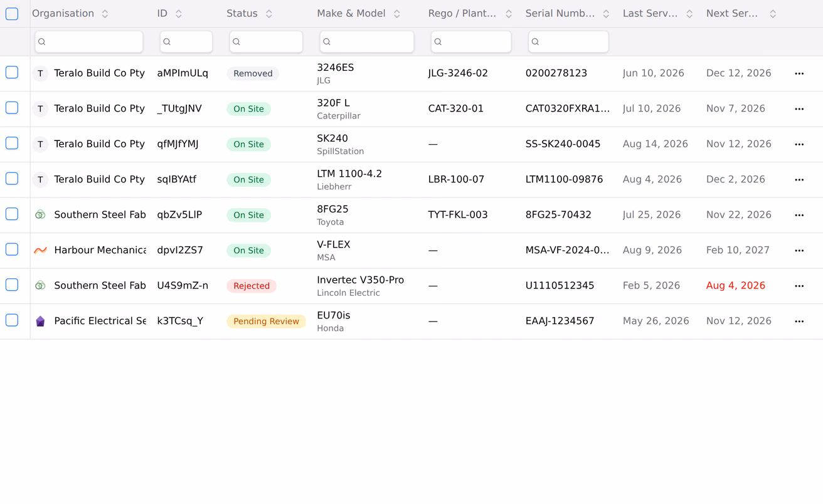Viewport: 823px width, 504px height.
Task: Click Southern Steel Fab logo in Invertec row
Action: tap(40, 286)
